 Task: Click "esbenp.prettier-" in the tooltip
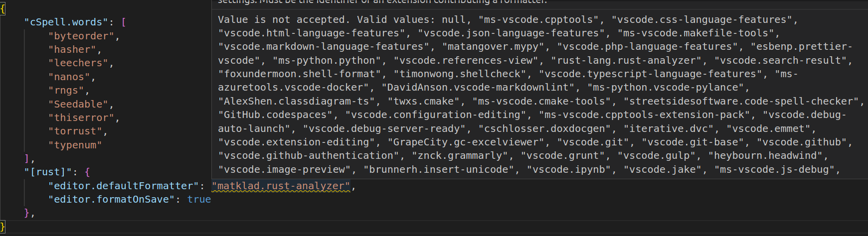click(805, 47)
